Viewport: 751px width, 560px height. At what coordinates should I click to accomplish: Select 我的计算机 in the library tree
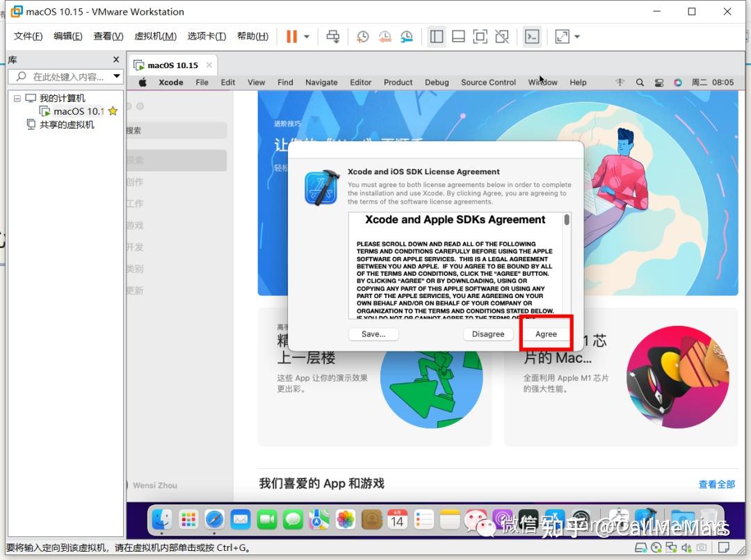62,98
